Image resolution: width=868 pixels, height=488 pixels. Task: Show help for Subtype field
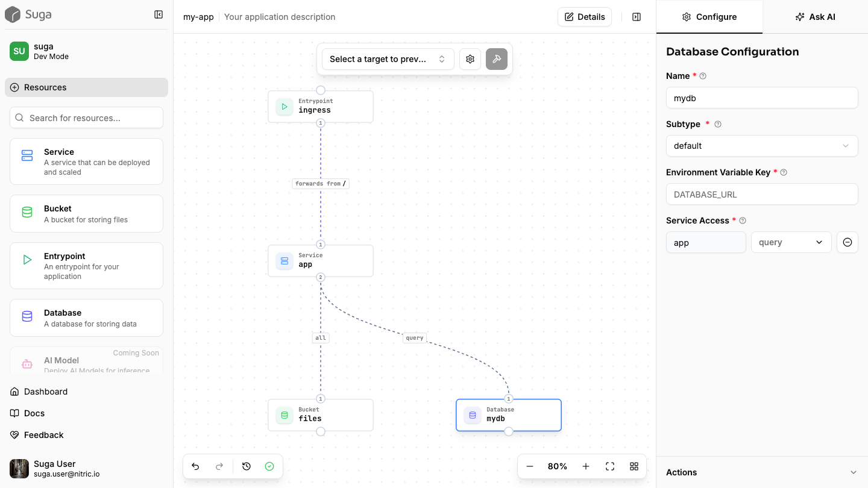pyautogui.click(x=718, y=124)
